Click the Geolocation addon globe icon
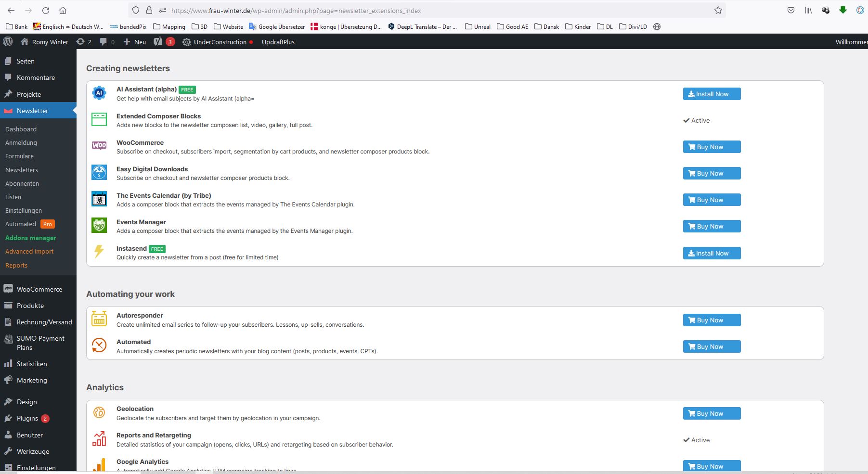 pos(99,412)
